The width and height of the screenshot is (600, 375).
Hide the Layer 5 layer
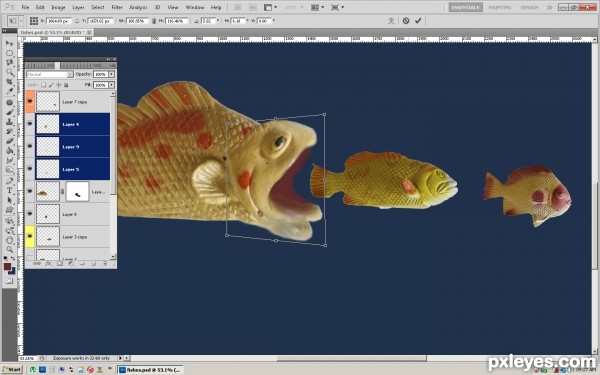(30, 169)
